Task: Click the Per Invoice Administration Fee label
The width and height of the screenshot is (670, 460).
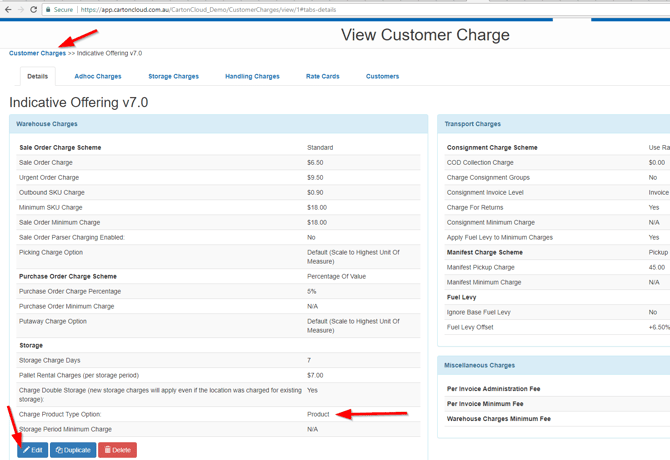Action: (494, 389)
